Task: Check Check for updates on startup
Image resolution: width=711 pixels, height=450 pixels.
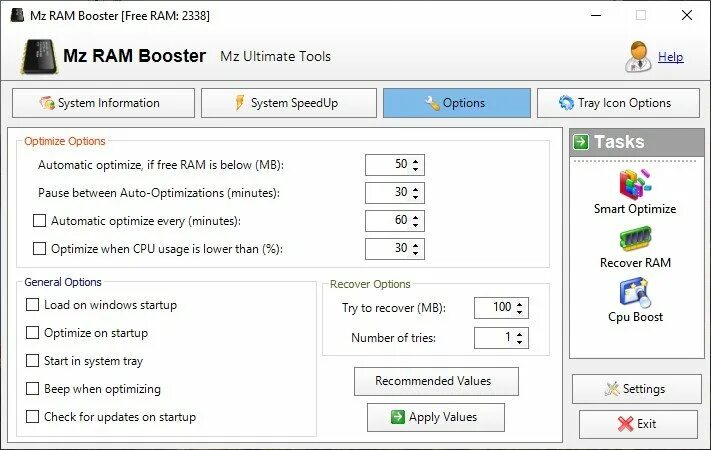Action: coord(32,417)
